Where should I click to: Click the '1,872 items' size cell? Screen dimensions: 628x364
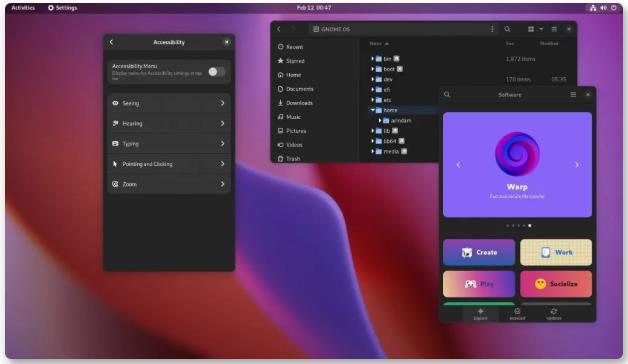click(520, 59)
